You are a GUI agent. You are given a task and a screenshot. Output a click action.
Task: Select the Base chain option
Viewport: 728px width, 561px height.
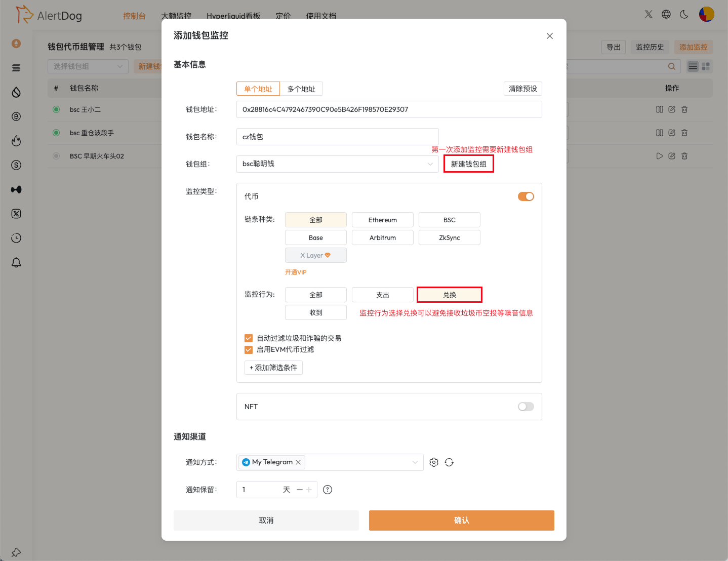point(316,237)
